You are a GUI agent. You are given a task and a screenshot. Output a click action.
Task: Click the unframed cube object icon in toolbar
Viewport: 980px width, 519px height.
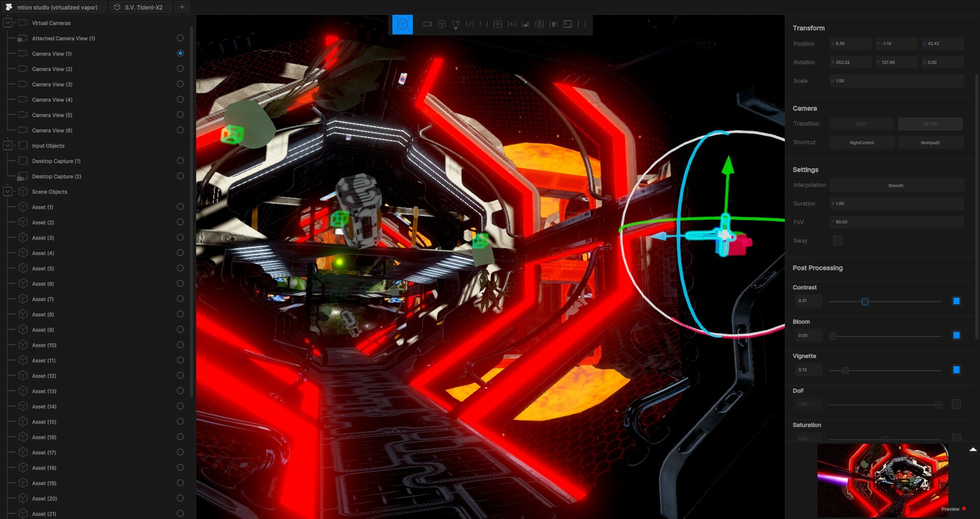(441, 24)
